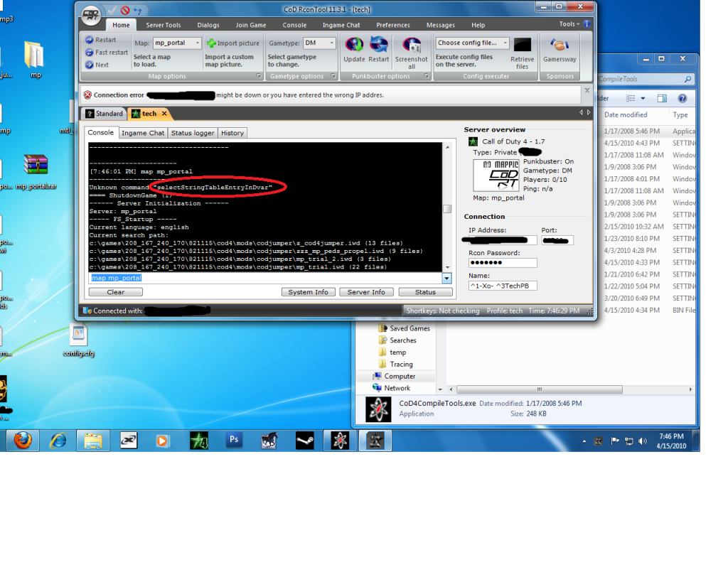Screen dimensions: 728x582
Task: Expand the Tools menu dropdown
Action: (x=569, y=23)
